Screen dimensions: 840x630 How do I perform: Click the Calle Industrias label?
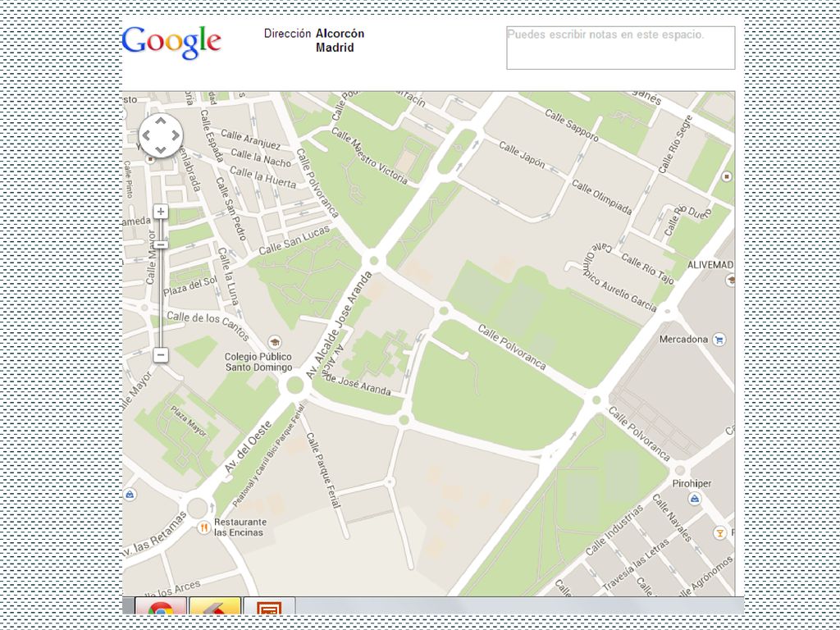point(614,531)
